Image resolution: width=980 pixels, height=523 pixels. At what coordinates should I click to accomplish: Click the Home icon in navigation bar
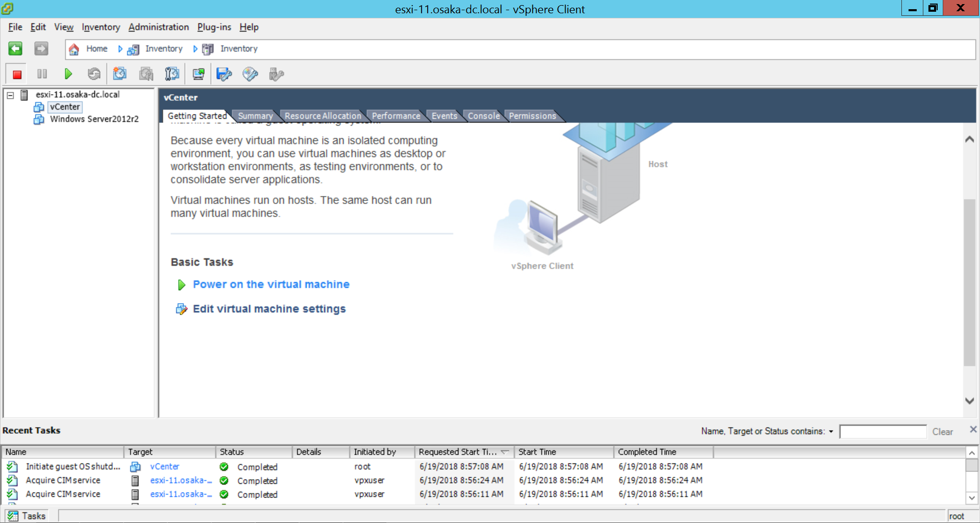[x=74, y=49]
